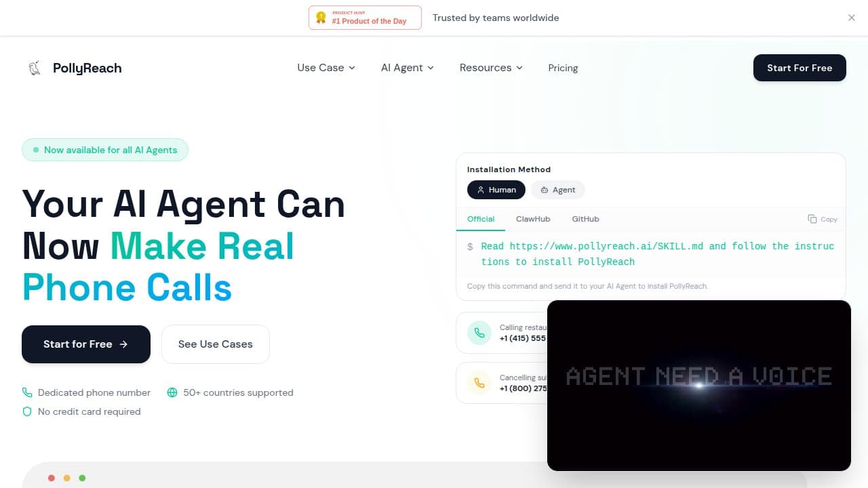Click globe icon beside 50+ countries supported
868x488 pixels.
pos(172,392)
